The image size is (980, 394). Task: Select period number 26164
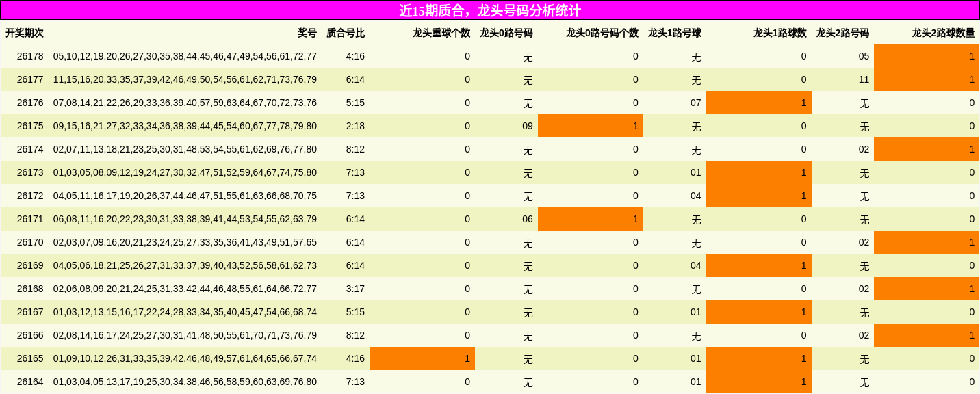(30, 382)
